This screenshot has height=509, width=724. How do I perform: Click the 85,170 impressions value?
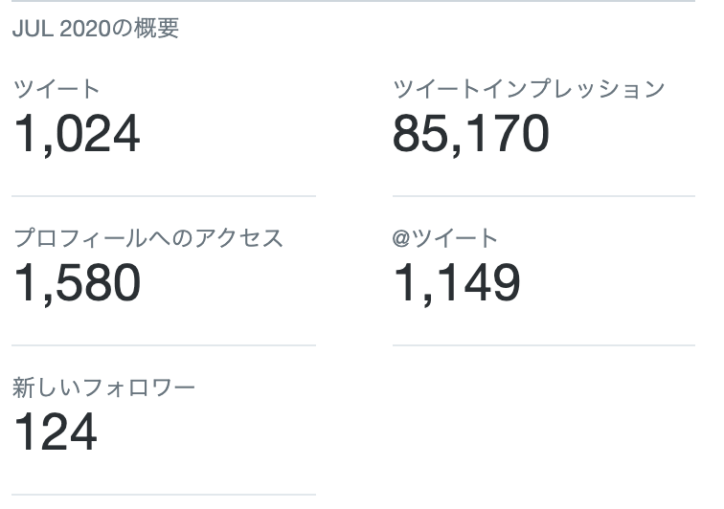click(x=471, y=134)
